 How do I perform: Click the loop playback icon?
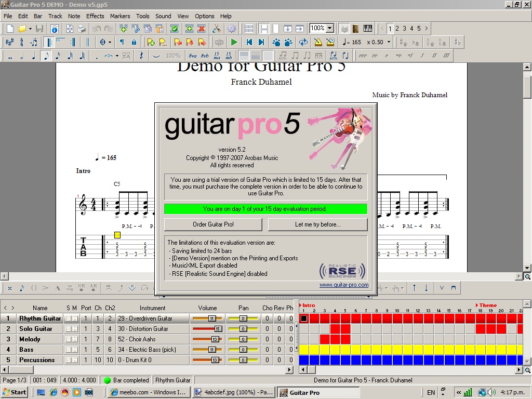[x=303, y=43]
